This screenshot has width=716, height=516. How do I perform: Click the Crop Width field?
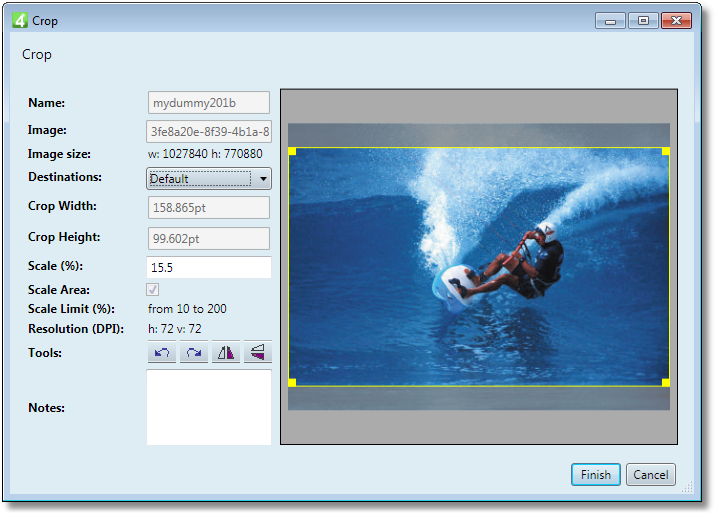[x=209, y=208]
